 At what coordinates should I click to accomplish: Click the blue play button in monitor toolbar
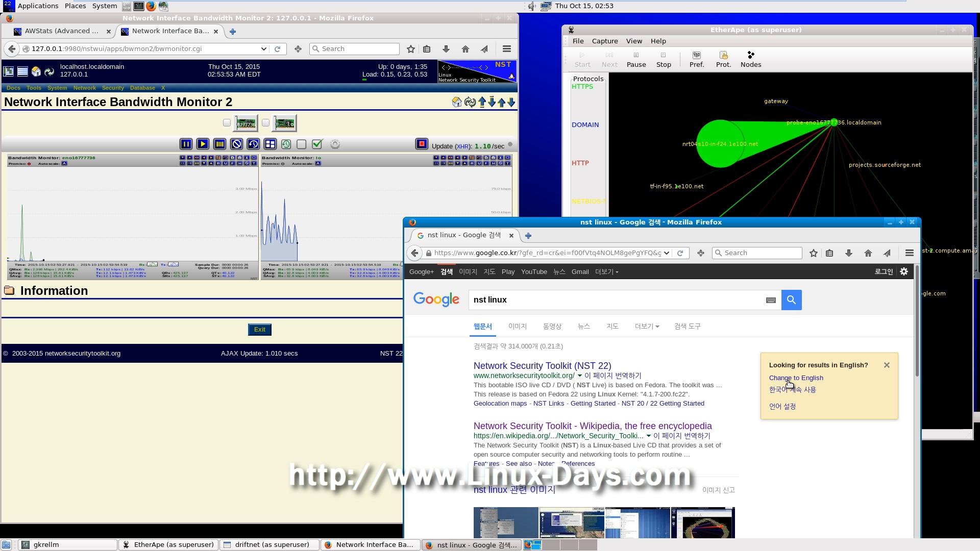point(203,144)
